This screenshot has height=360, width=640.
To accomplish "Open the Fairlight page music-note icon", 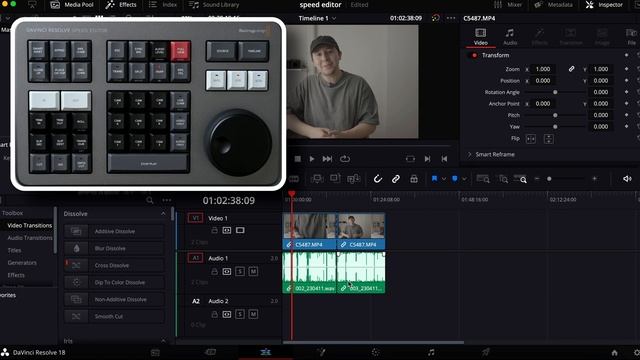I will coord(431,352).
